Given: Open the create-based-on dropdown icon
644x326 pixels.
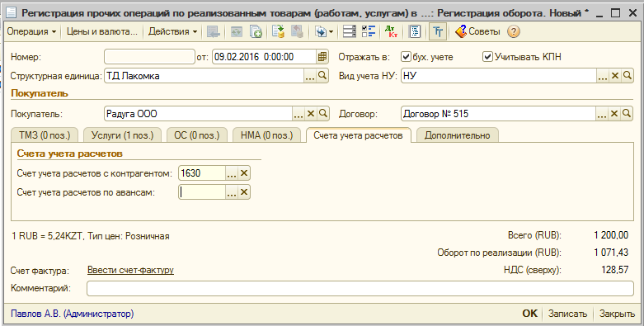Looking at the screenshot, I should point(323,31).
